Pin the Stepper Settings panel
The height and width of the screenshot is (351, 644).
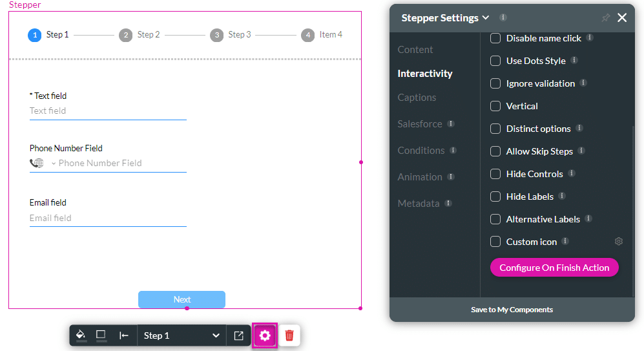[605, 18]
